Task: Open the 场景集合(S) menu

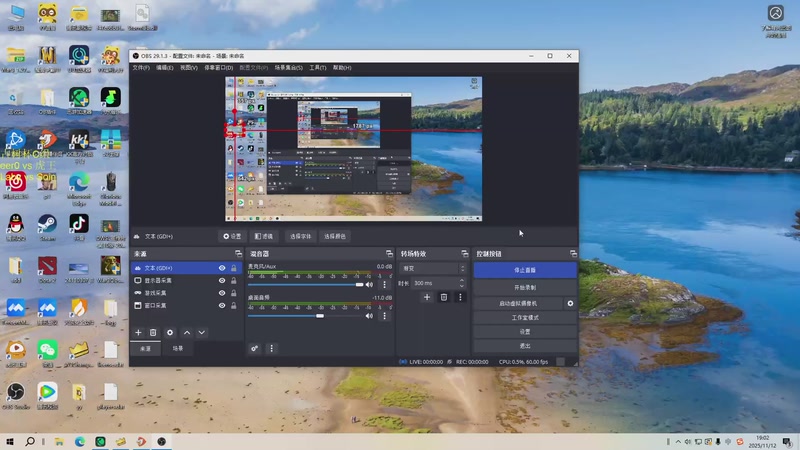Action: (x=288, y=67)
